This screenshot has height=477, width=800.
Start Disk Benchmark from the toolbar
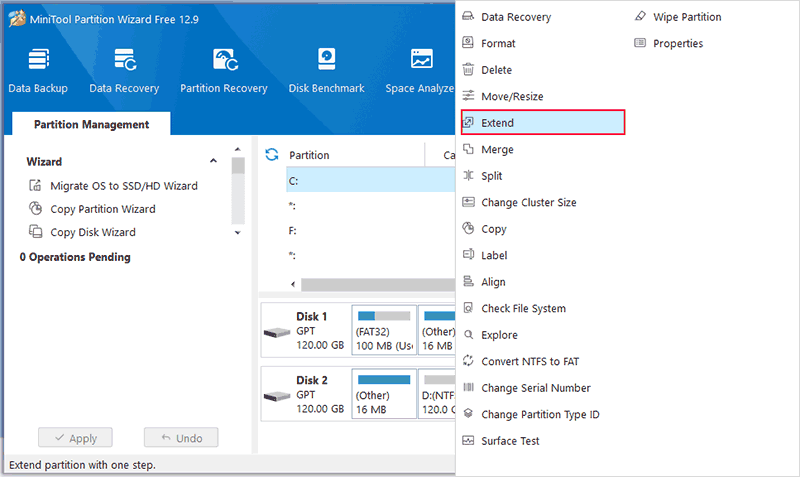click(x=326, y=70)
